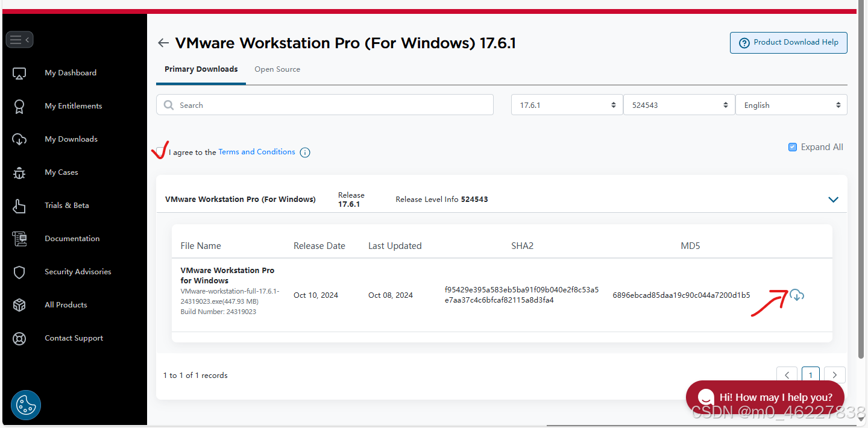The image size is (868, 428).
Task: Toggle the Expand All checkbox
Action: tap(793, 147)
